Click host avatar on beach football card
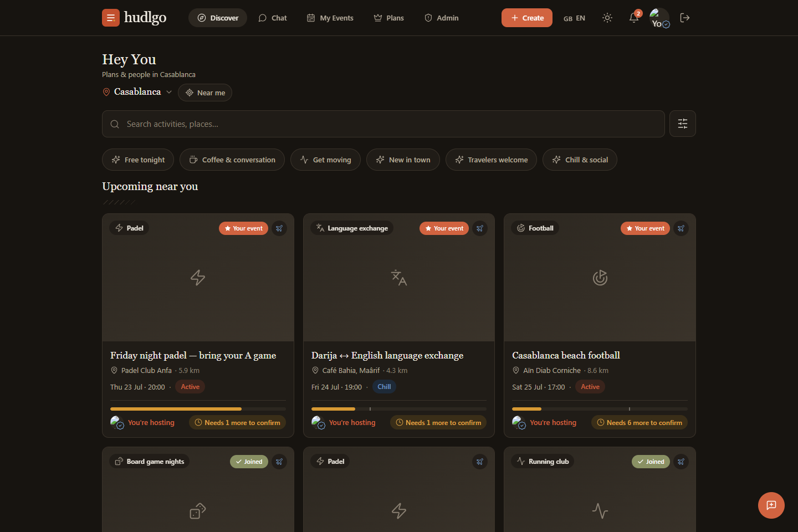This screenshot has width=798, height=532. click(519, 423)
